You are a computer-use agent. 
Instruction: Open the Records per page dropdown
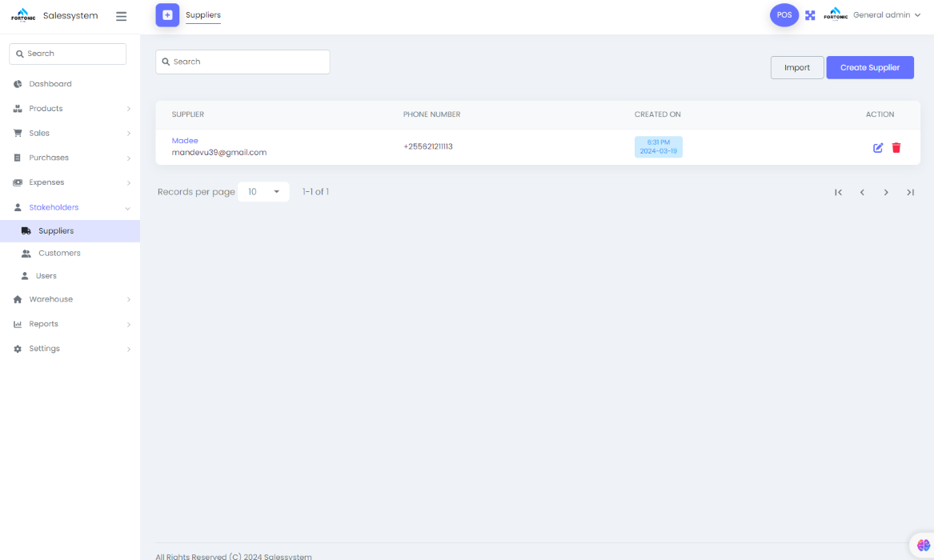point(263,192)
